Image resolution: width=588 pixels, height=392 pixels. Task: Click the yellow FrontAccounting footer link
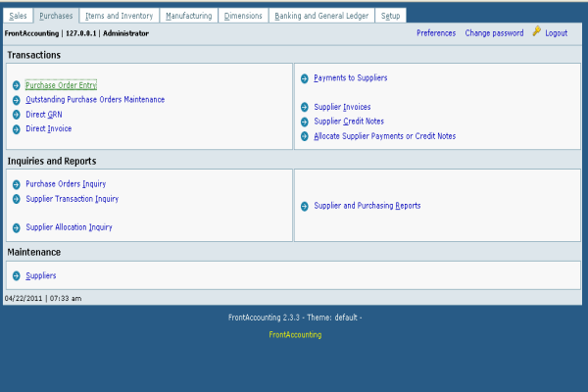tap(295, 334)
